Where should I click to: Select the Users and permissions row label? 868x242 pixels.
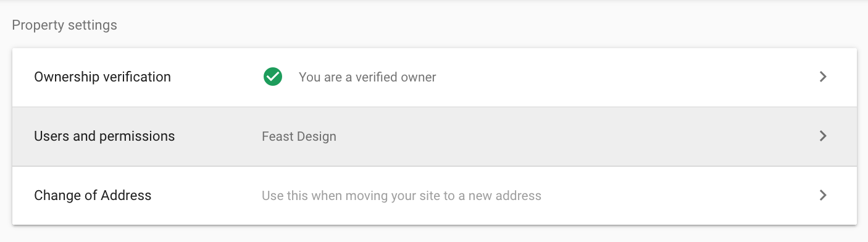coord(104,136)
